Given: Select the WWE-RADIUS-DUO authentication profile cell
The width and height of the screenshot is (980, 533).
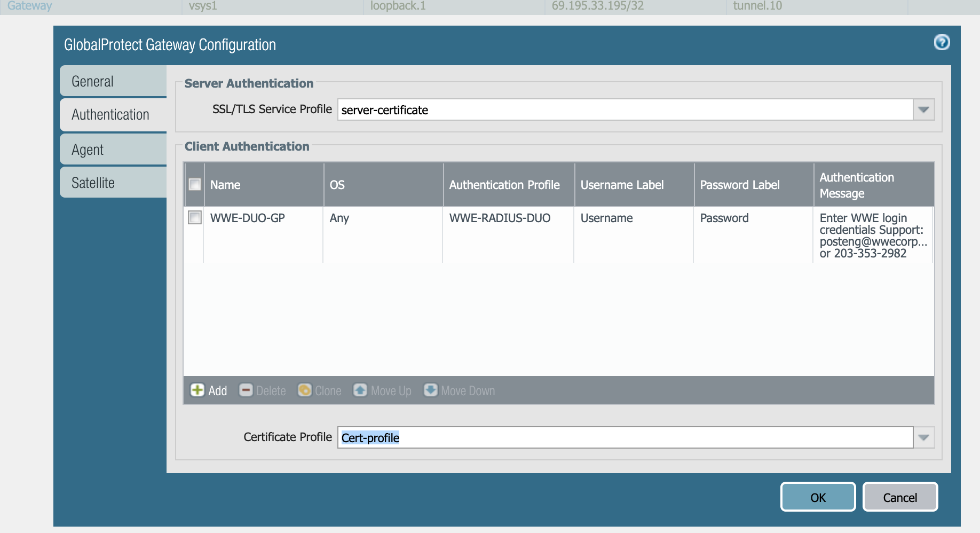Looking at the screenshot, I should [500, 218].
